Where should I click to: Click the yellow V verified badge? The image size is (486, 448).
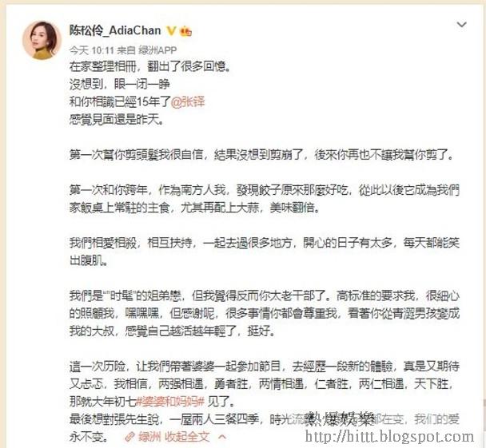tap(171, 31)
